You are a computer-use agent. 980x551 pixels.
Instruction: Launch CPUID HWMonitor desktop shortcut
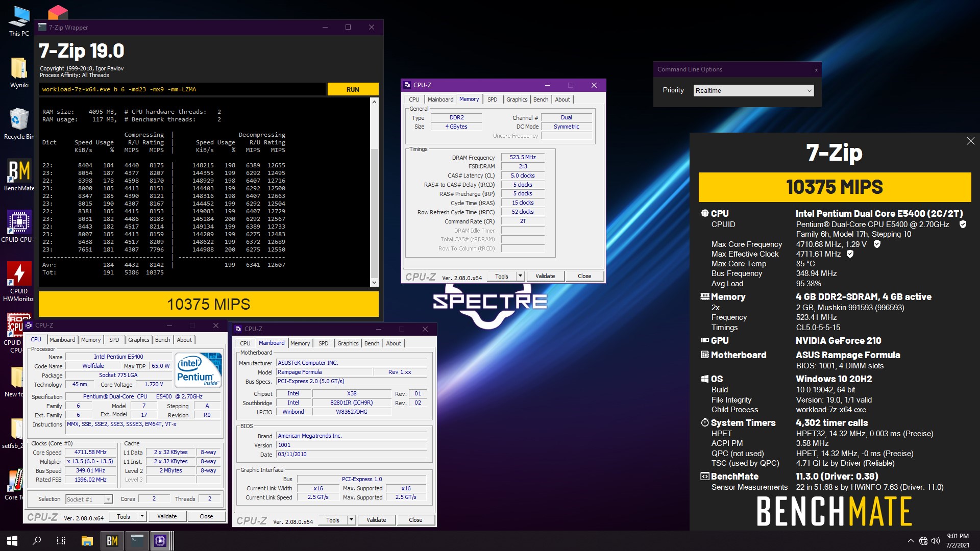click(x=19, y=281)
